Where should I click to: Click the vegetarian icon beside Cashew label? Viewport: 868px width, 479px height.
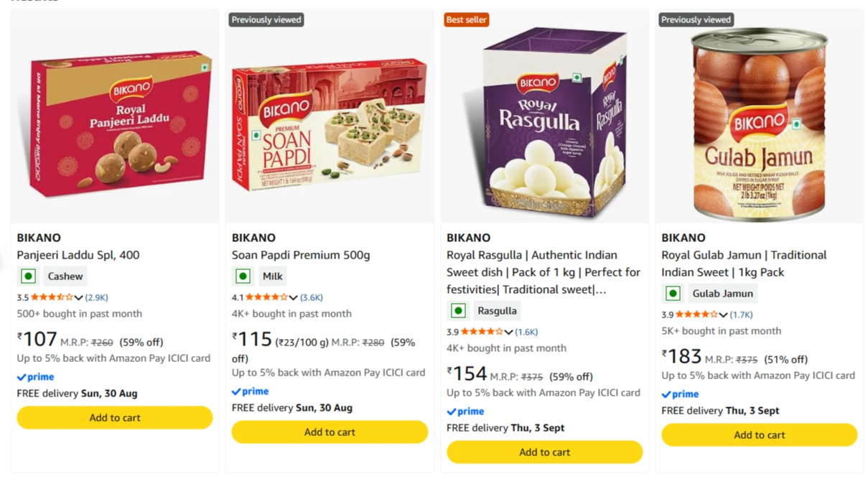[28, 276]
